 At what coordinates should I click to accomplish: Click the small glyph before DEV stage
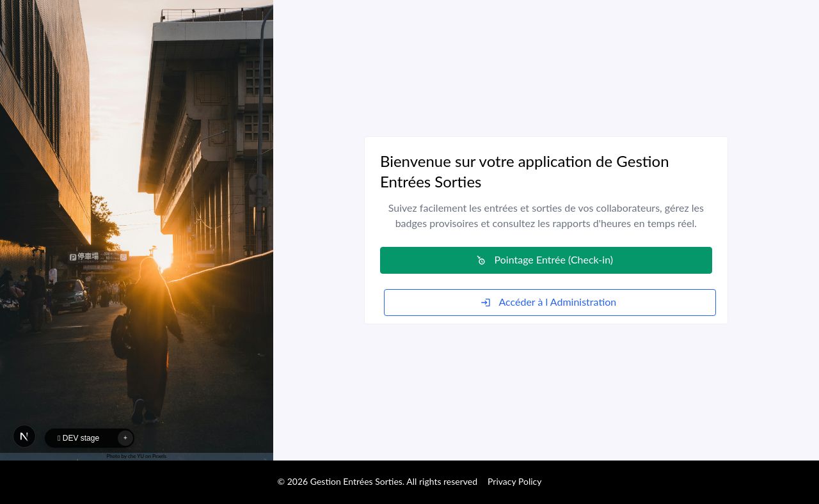tap(59, 438)
